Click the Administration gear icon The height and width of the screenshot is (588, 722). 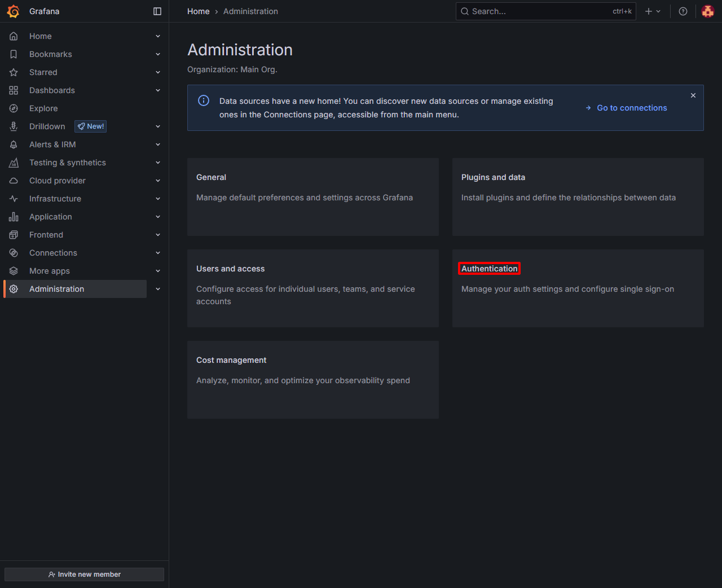point(14,289)
